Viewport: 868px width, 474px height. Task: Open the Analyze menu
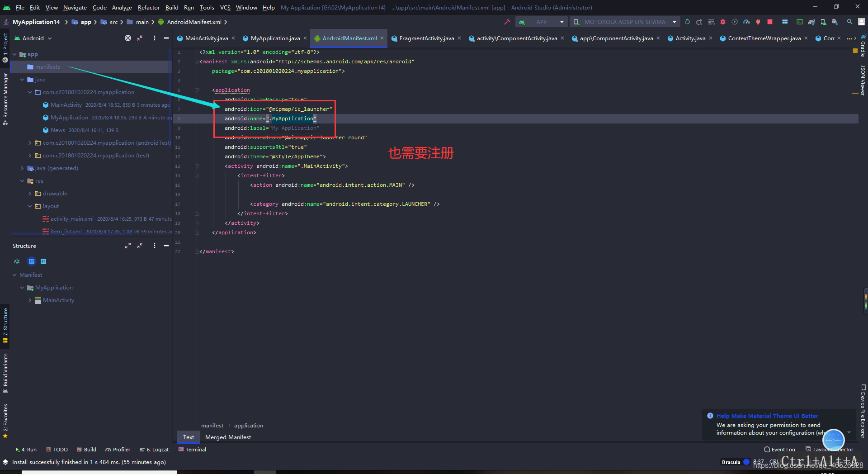[122, 7]
